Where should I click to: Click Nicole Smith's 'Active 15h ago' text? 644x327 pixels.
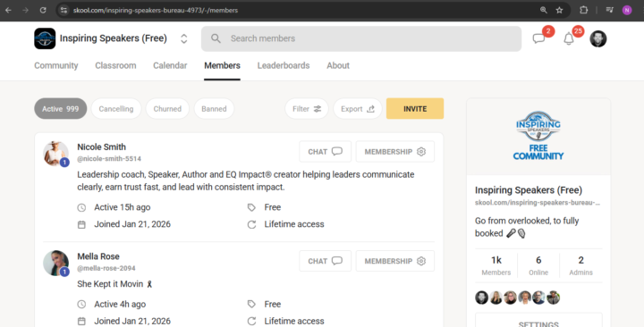click(122, 207)
